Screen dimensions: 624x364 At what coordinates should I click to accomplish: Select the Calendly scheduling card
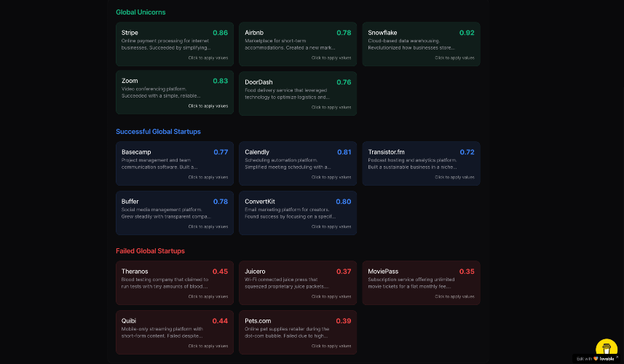[x=298, y=164]
